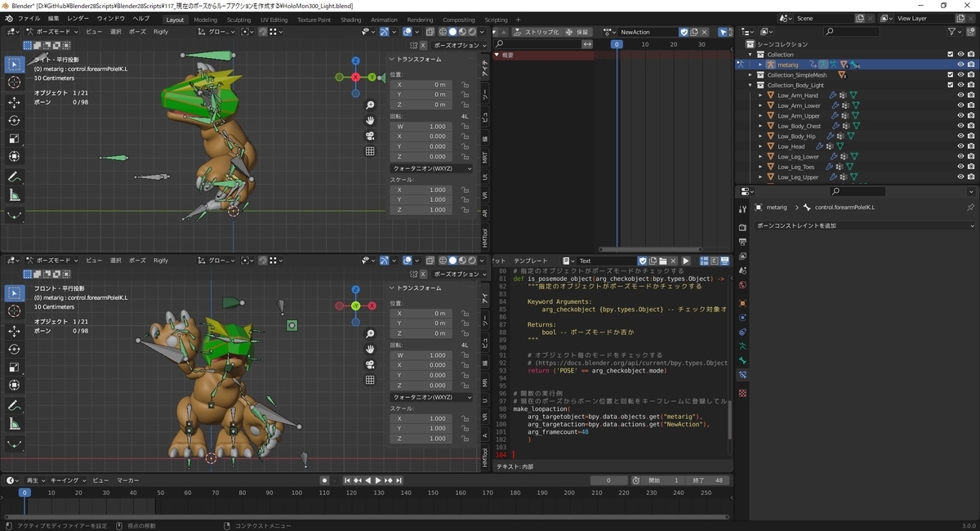Screen dimensions: 980x531
Task: Jump to timeline start frame
Action: pyautogui.click(x=347, y=480)
